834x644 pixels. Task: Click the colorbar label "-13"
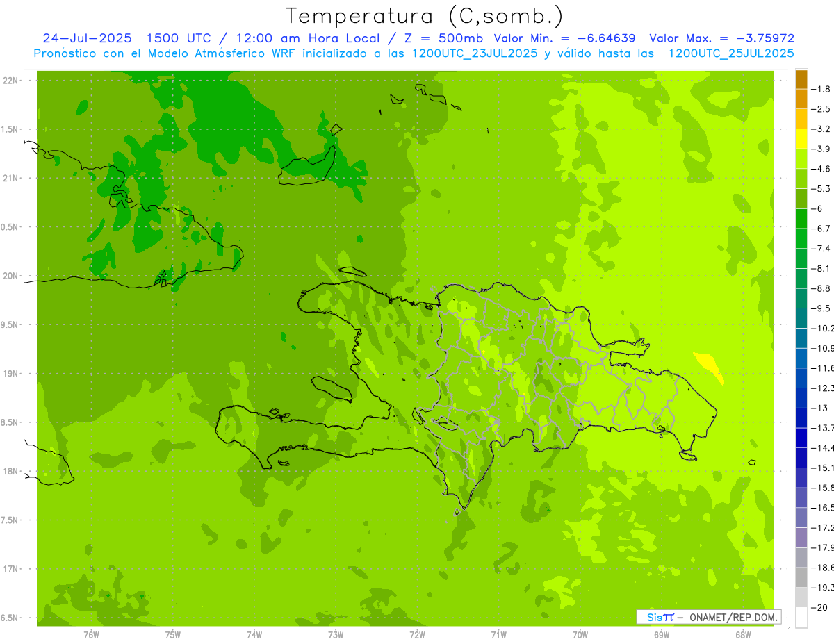click(x=819, y=408)
